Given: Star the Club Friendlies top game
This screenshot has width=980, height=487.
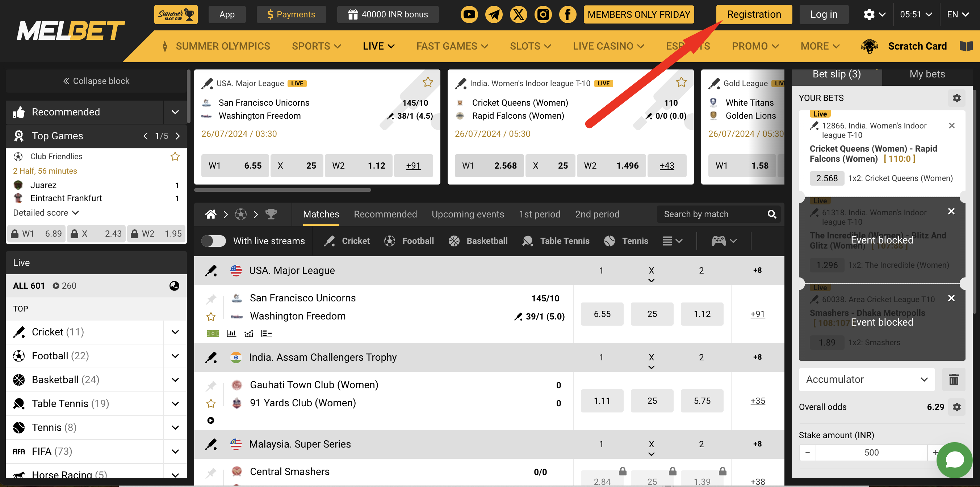Looking at the screenshot, I should (x=175, y=157).
